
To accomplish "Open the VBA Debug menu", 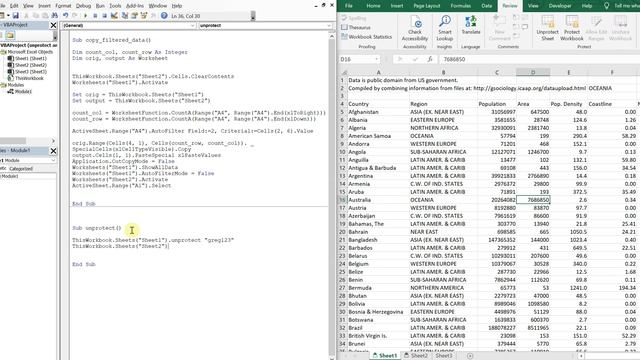I will 83,6.
